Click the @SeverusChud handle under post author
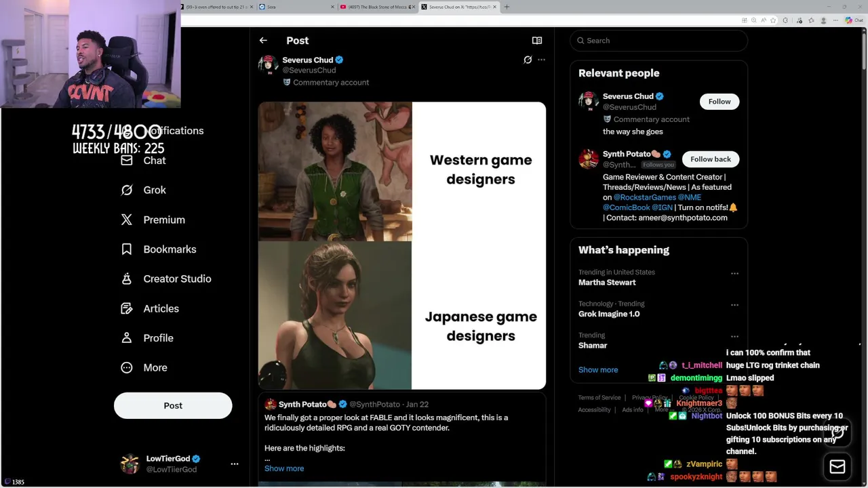The image size is (868, 488). click(x=309, y=70)
